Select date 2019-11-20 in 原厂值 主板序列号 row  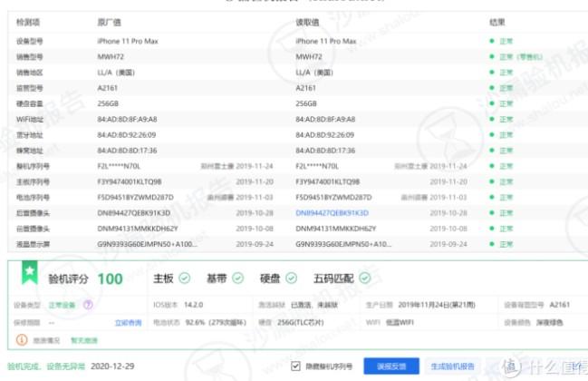(255, 181)
